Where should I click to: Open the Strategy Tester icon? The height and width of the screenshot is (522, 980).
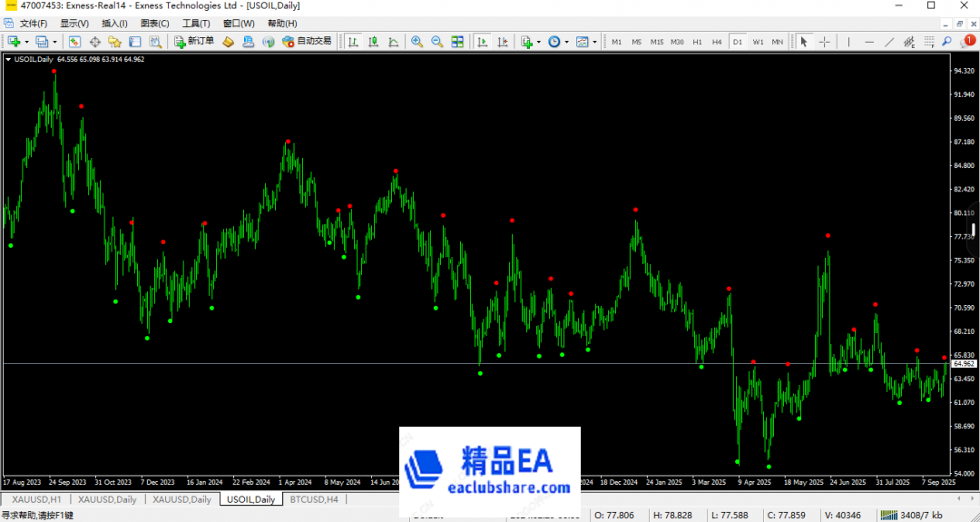click(155, 42)
